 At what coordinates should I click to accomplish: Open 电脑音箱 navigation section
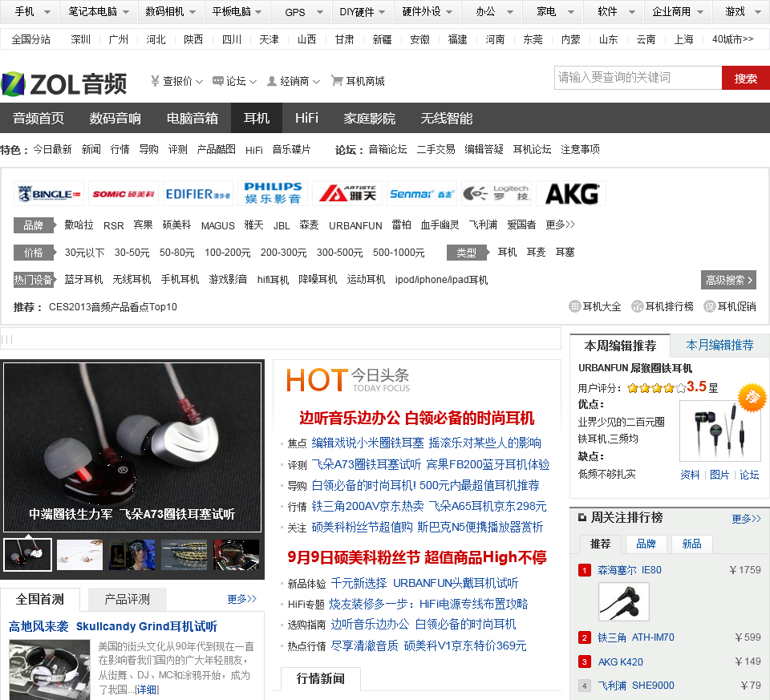click(x=192, y=118)
